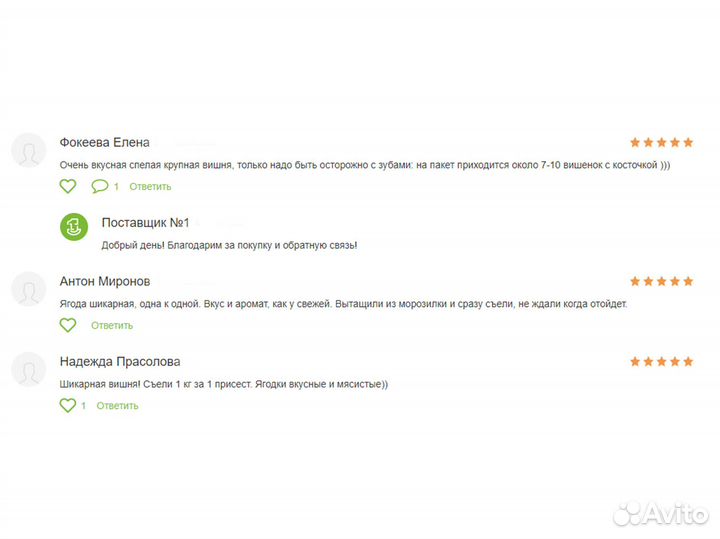Image resolution: width=720 pixels, height=539 pixels.
Task: Like Надежда Прасолова's review with the heart
Action: click(67, 405)
